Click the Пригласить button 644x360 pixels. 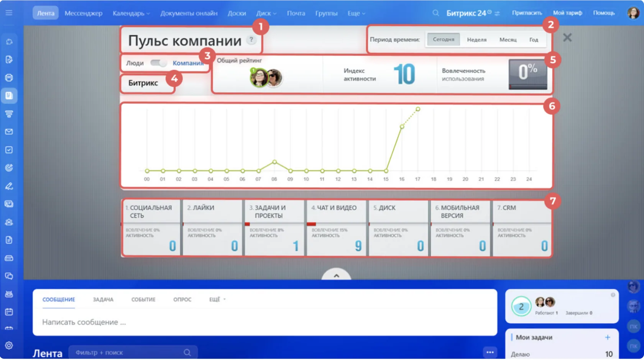point(527,13)
